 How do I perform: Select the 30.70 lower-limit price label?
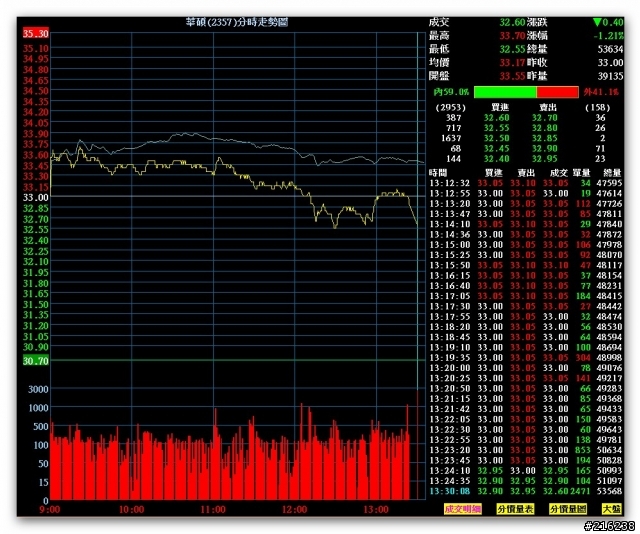(x=36, y=360)
